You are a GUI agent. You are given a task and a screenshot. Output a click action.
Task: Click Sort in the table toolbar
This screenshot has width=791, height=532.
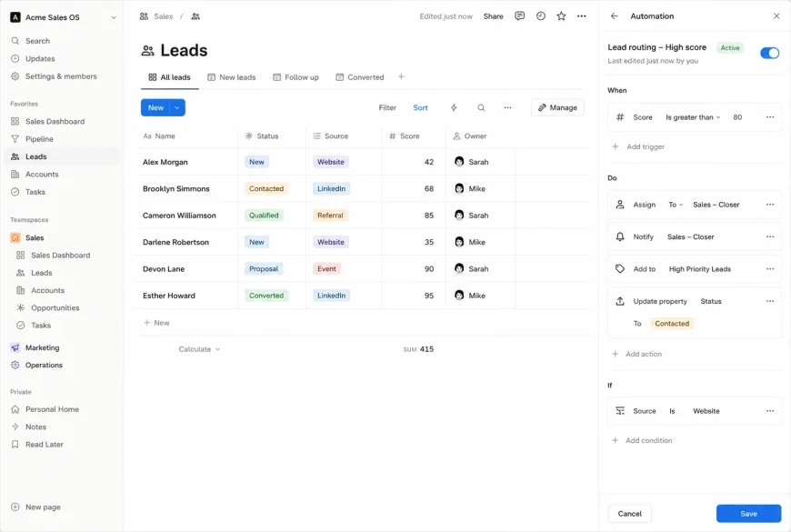pyautogui.click(x=420, y=107)
